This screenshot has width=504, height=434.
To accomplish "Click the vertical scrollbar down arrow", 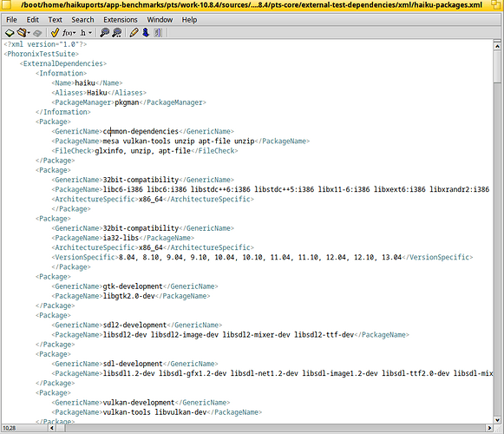I will click(x=497, y=420).
